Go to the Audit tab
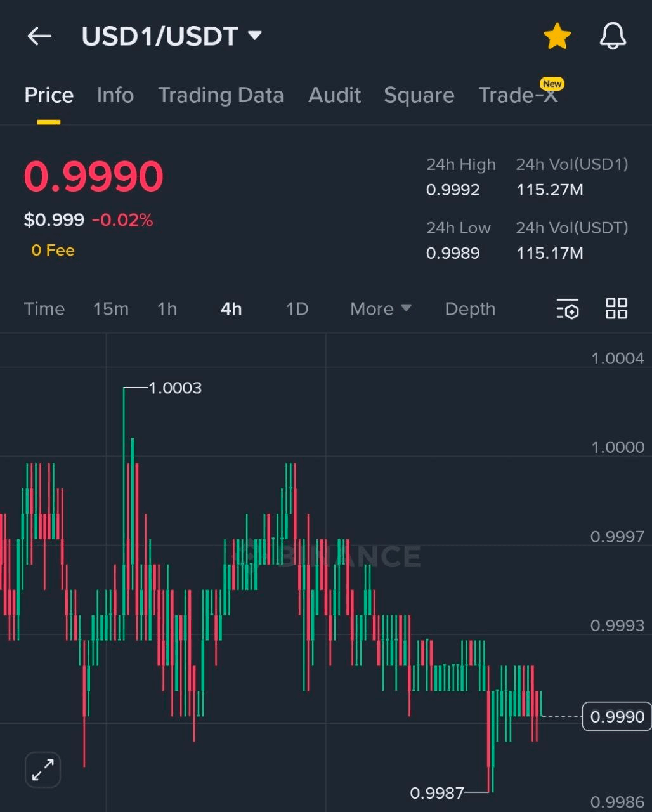652x812 pixels. pyautogui.click(x=334, y=95)
